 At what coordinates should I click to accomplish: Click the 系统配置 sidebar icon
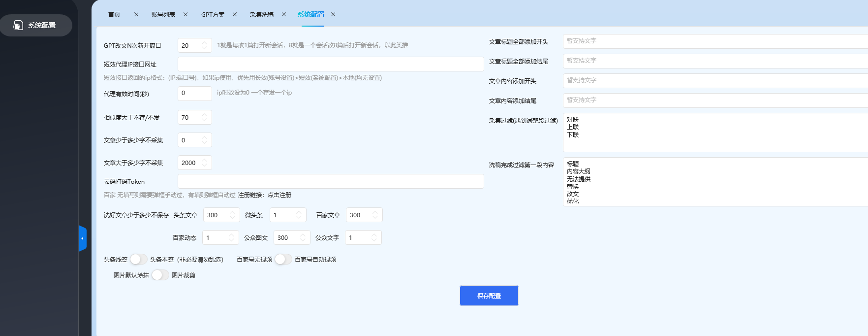(x=18, y=25)
